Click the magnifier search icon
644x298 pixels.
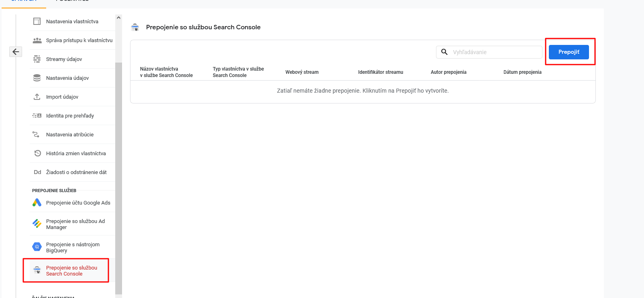pos(444,52)
